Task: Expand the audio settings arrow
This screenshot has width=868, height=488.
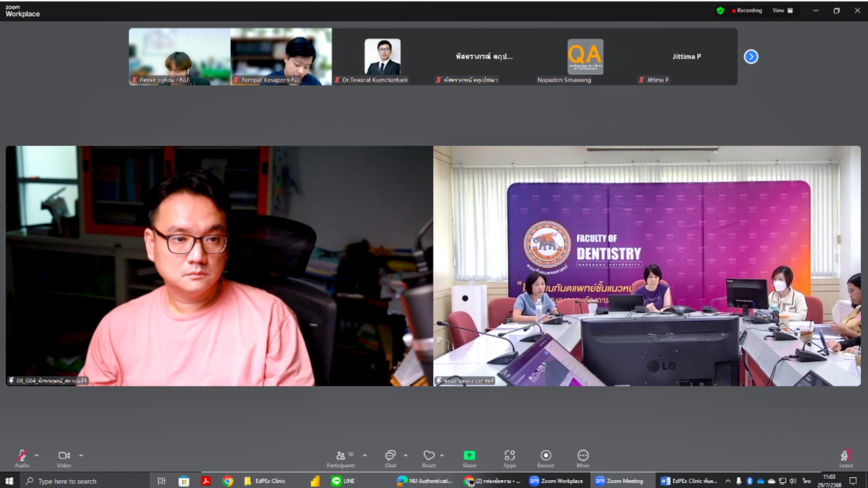Action: (37, 455)
